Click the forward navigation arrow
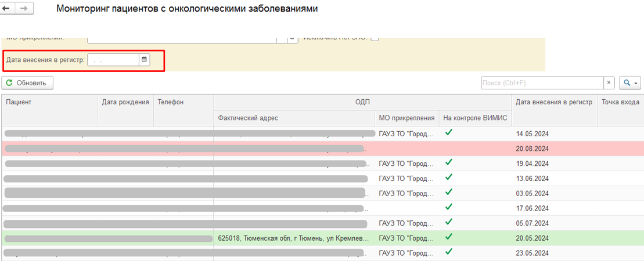The image size is (644, 261). (x=24, y=9)
